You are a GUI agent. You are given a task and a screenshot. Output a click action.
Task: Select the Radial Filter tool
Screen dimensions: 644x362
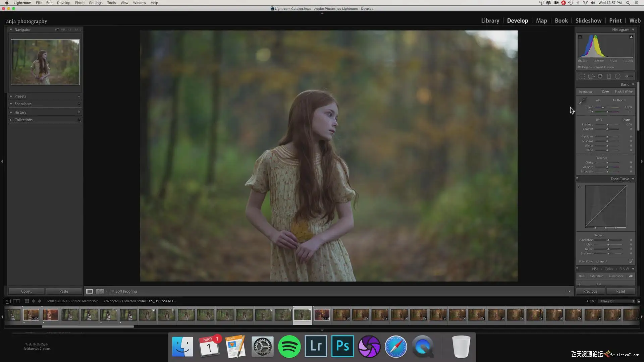(x=618, y=76)
